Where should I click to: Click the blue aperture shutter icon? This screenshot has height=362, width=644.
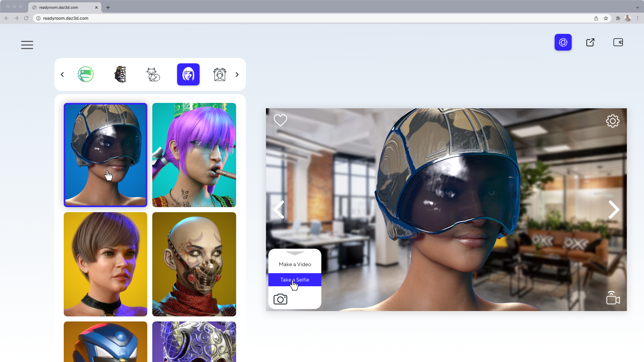(x=563, y=42)
